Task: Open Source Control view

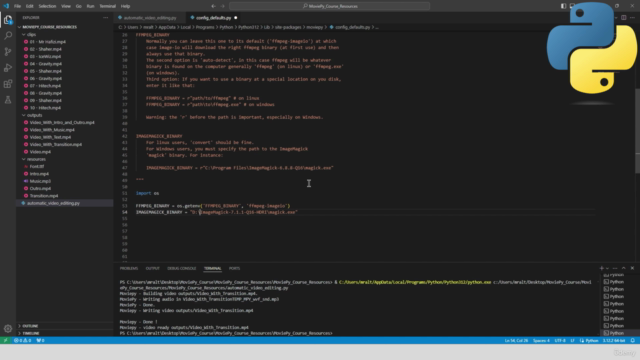Action: click(x=8, y=52)
